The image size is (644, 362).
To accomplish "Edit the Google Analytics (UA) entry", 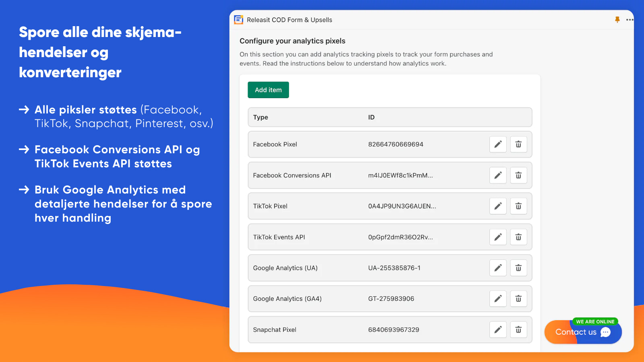I will [498, 268].
